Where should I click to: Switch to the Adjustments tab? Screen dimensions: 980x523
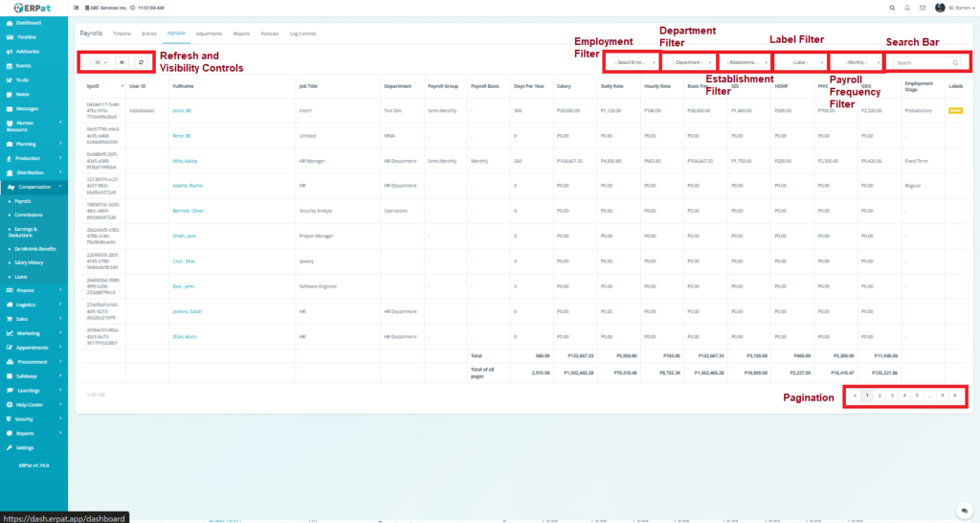(x=208, y=34)
